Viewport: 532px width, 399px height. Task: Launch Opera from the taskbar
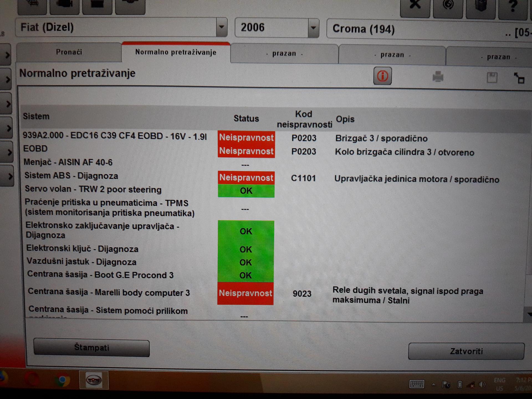pos(32,379)
